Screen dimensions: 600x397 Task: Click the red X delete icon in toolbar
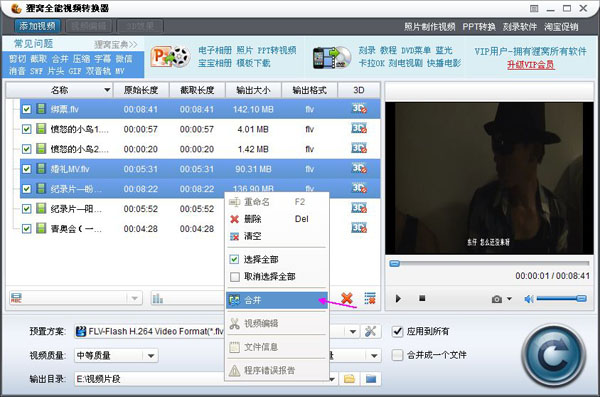(346, 298)
